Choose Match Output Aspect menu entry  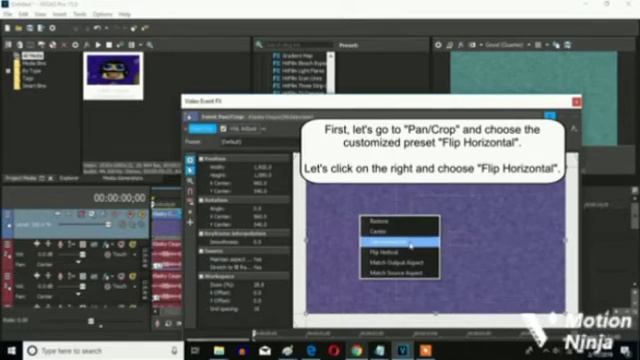pyautogui.click(x=400, y=263)
